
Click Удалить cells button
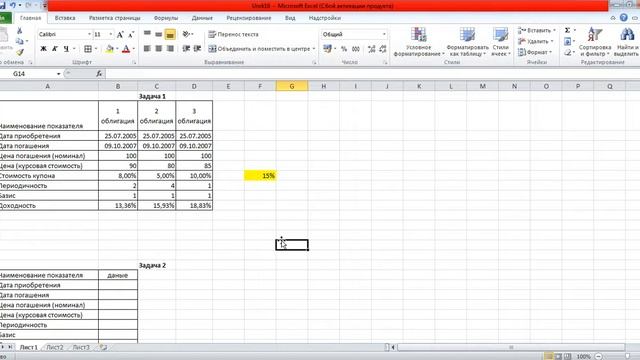click(x=535, y=42)
